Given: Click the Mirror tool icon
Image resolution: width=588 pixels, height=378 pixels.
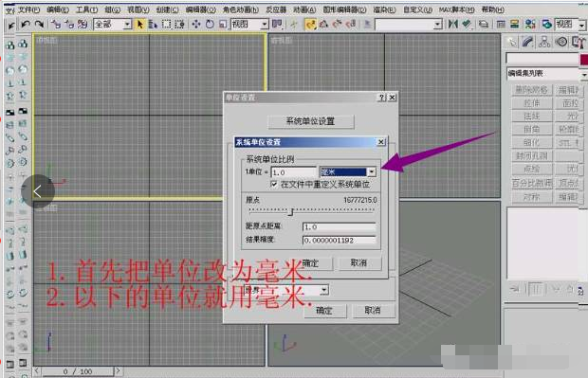Looking at the screenshot, I should point(453,25).
